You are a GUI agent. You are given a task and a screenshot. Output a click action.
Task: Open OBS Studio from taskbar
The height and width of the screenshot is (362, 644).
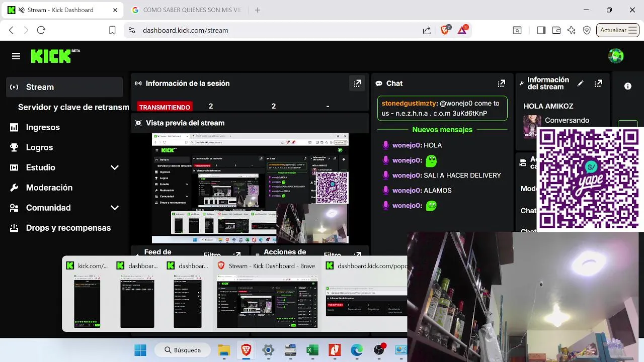point(379,350)
